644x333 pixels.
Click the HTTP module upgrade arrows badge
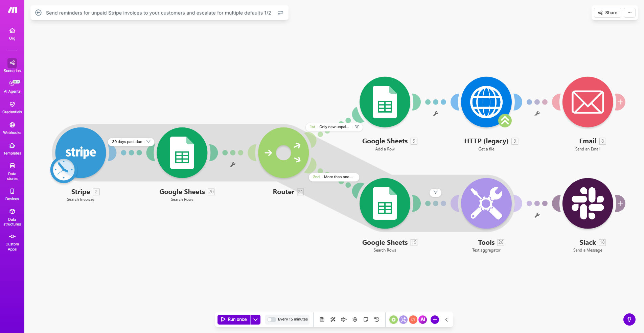[x=505, y=121]
